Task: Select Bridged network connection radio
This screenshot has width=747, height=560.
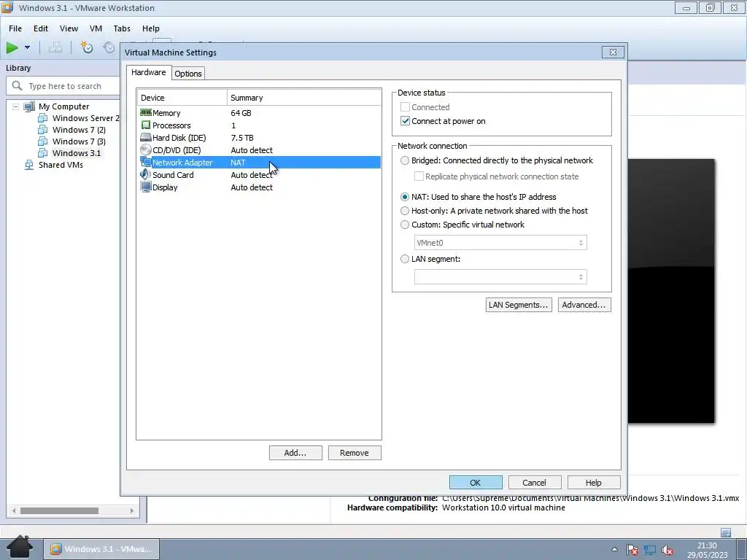Action: (404, 160)
